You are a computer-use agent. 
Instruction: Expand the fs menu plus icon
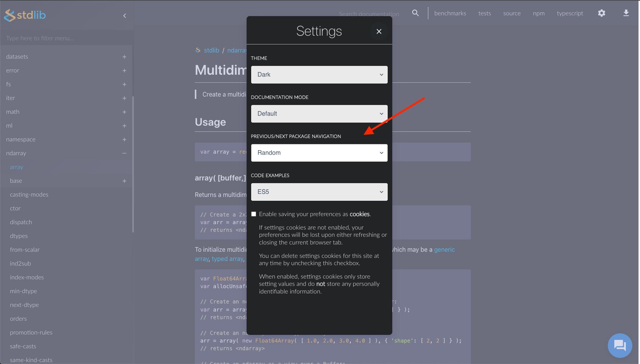[124, 84]
